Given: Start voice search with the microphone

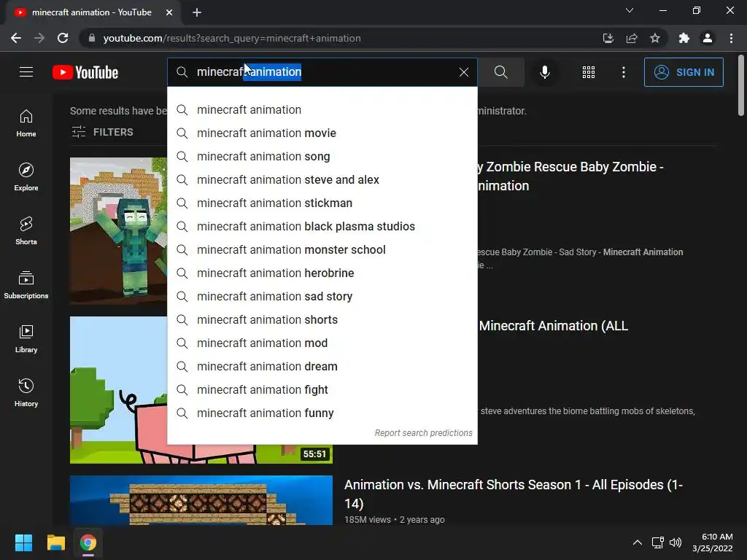Looking at the screenshot, I should pos(544,72).
